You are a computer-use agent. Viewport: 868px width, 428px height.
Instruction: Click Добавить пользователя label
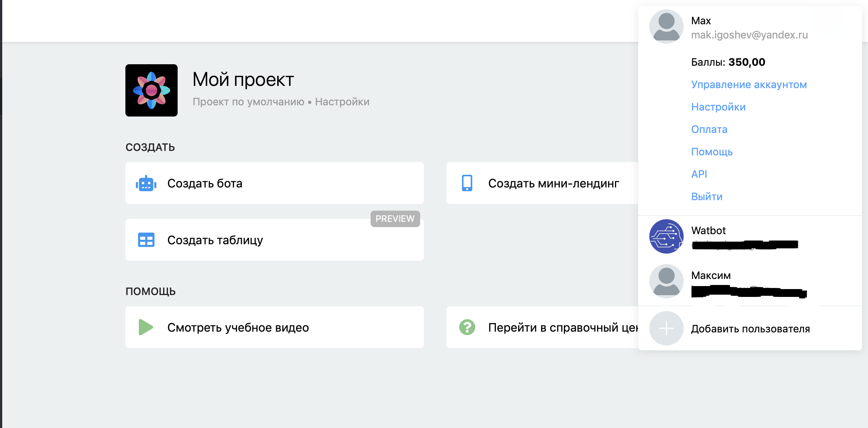tap(750, 329)
